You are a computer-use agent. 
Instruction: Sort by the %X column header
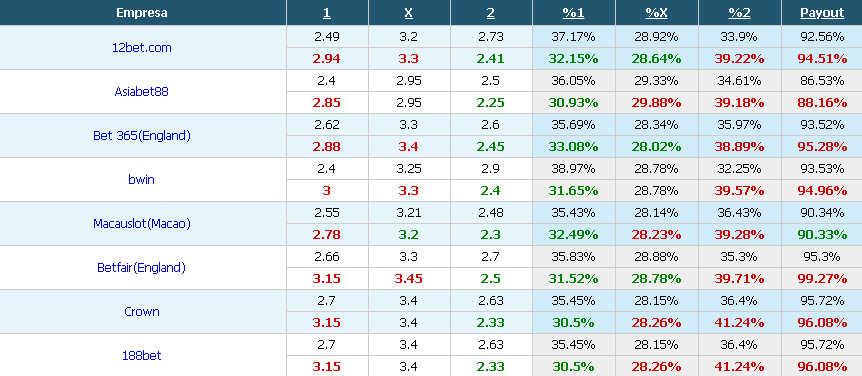656,13
